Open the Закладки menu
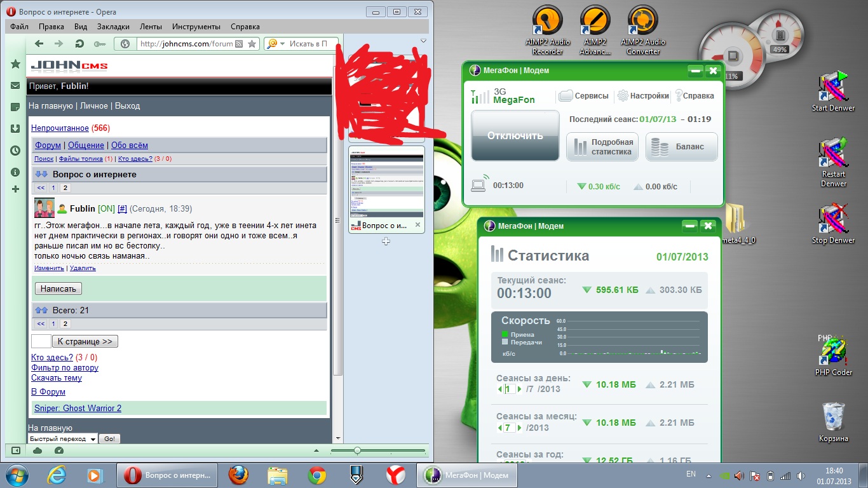Viewport: 868px width, 488px height. point(114,27)
